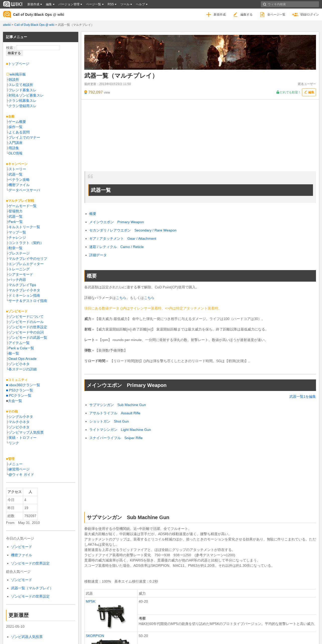Click the MP5K weapon image

coord(111,616)
